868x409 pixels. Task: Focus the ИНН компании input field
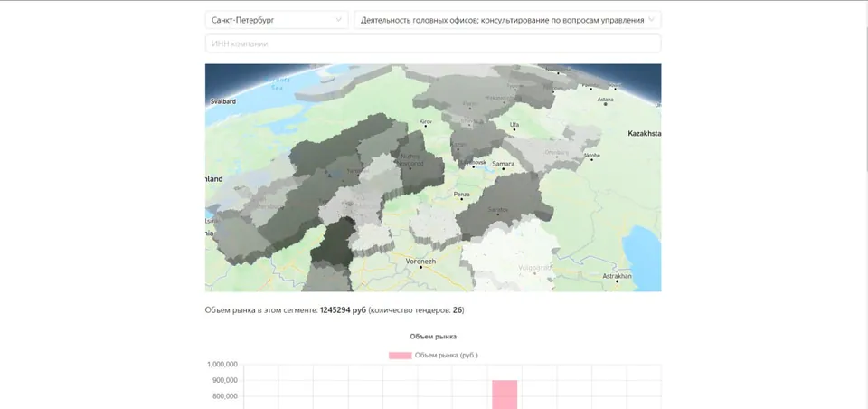click(433, 43)
